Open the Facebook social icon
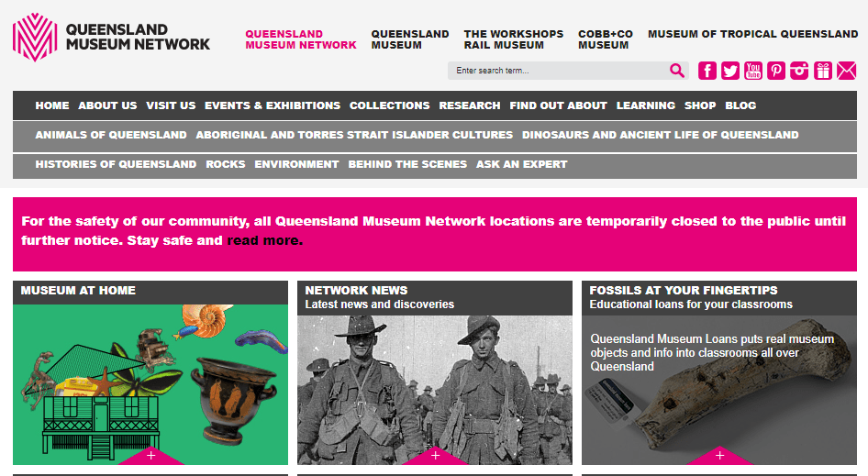The height and width of the screenshot is (476, 868). (707, 71)
